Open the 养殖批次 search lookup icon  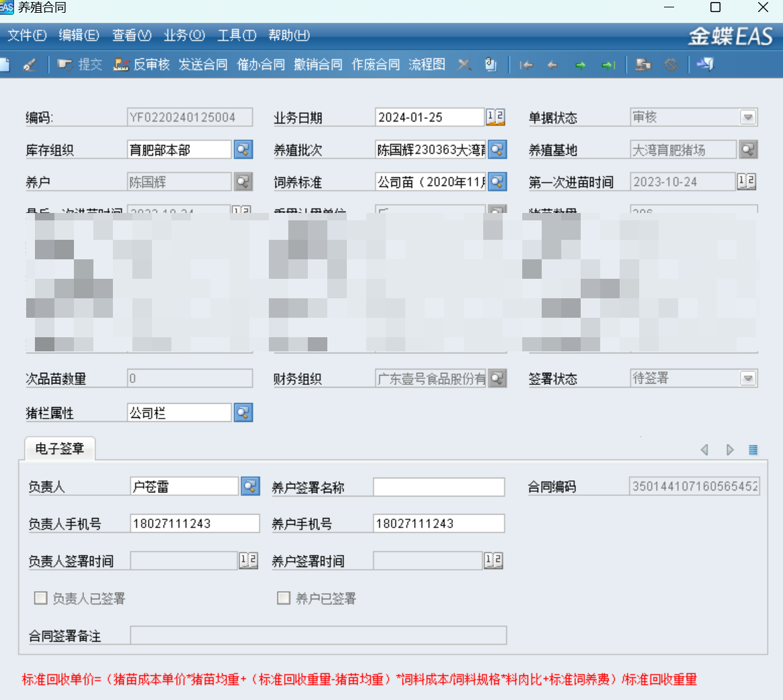(497, 149)
